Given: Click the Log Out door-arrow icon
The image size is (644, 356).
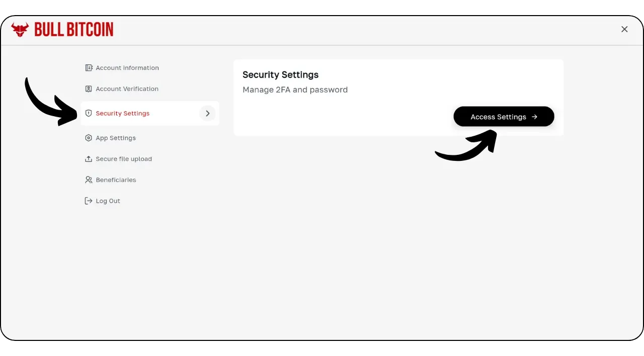Looking at the screenshot, I should [89, 201].
